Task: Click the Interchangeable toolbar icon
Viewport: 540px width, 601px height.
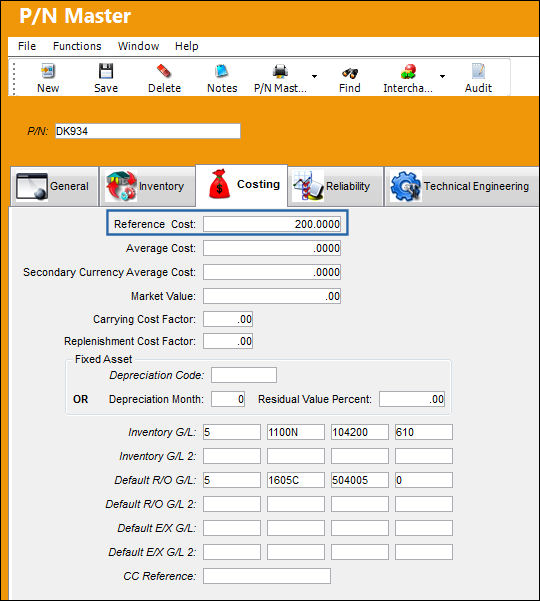Action: tap(408, 71)
